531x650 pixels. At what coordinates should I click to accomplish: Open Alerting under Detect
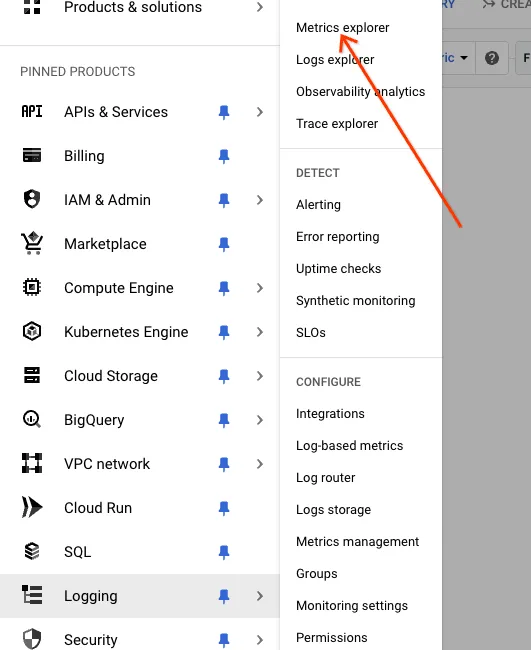click(318, 204)
